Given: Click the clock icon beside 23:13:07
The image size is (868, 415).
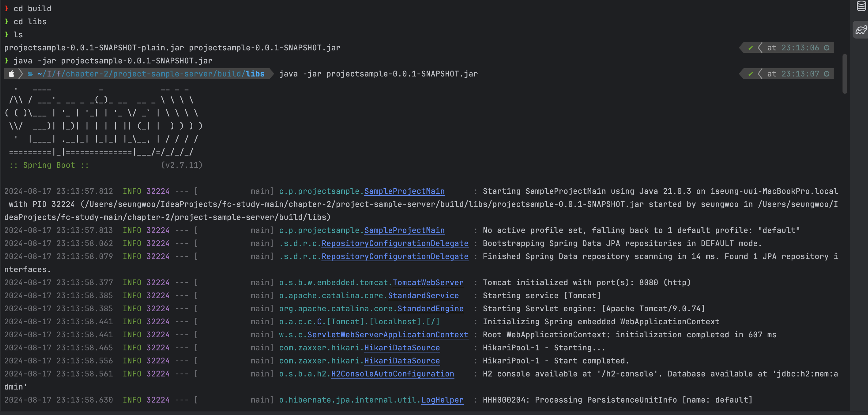Looking at the screenshot, I should point(827,74).
